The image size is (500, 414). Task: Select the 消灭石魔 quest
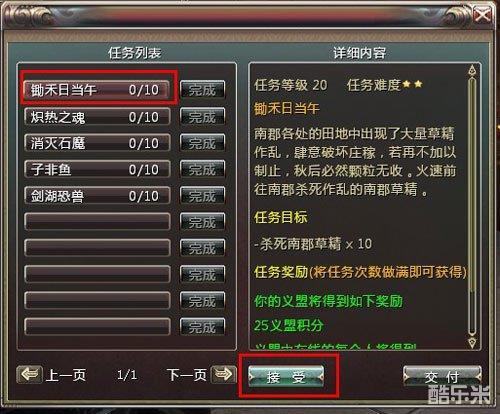coord(97,143)
